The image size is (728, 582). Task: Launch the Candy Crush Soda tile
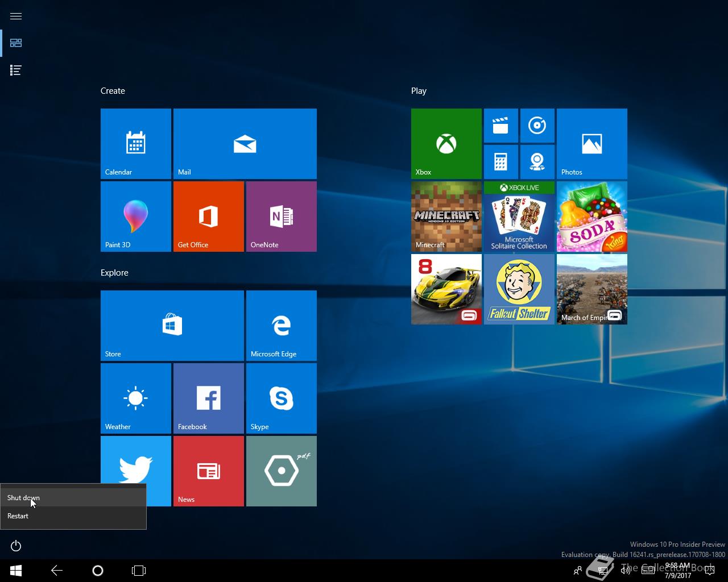(592, 217)
